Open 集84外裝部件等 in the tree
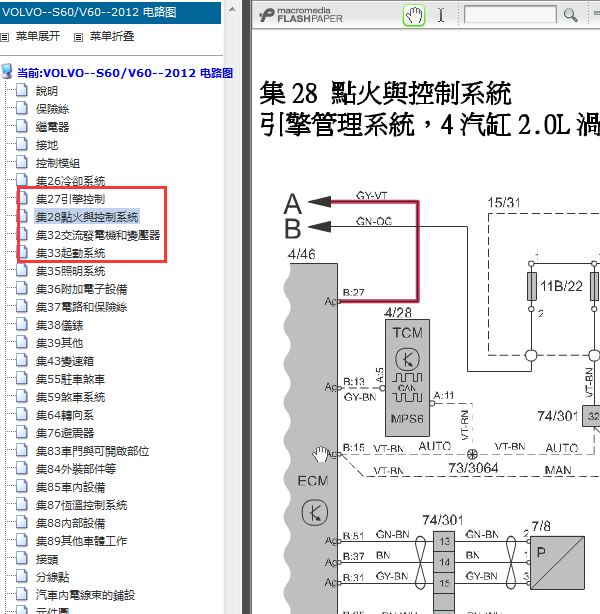Viewport: 600px width, 614px height. (x=76, y=469)
